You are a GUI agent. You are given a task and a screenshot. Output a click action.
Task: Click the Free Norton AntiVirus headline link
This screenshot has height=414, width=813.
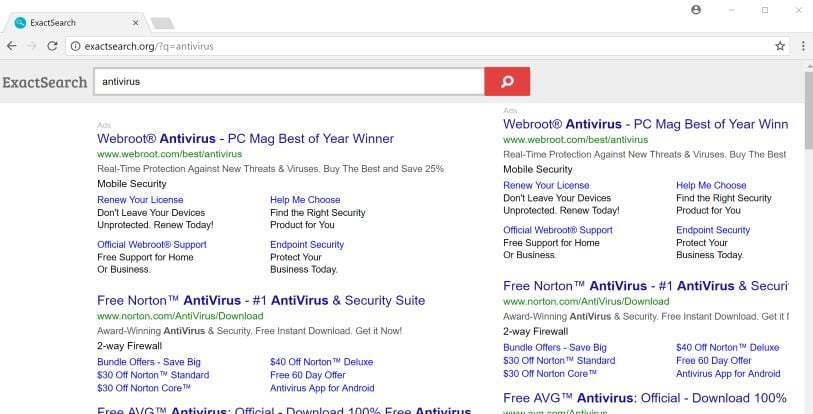(x=261, y=300)
